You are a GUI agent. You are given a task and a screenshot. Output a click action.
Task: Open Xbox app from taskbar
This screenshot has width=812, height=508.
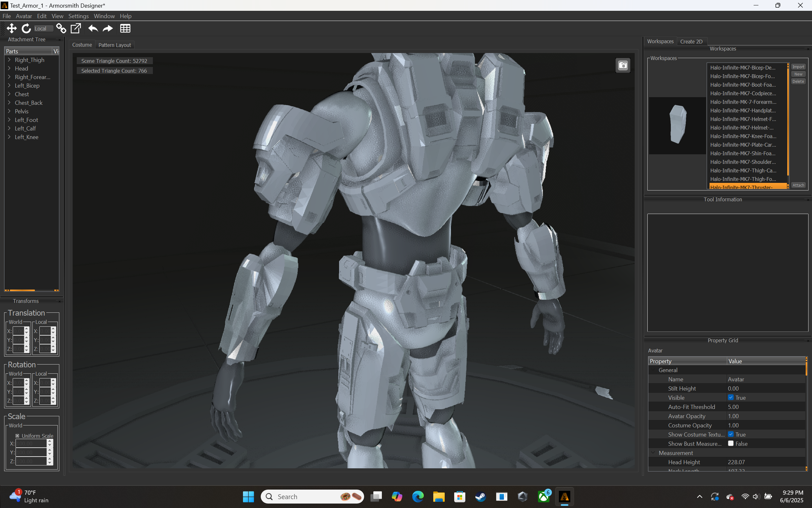click(x=544, y=497)
